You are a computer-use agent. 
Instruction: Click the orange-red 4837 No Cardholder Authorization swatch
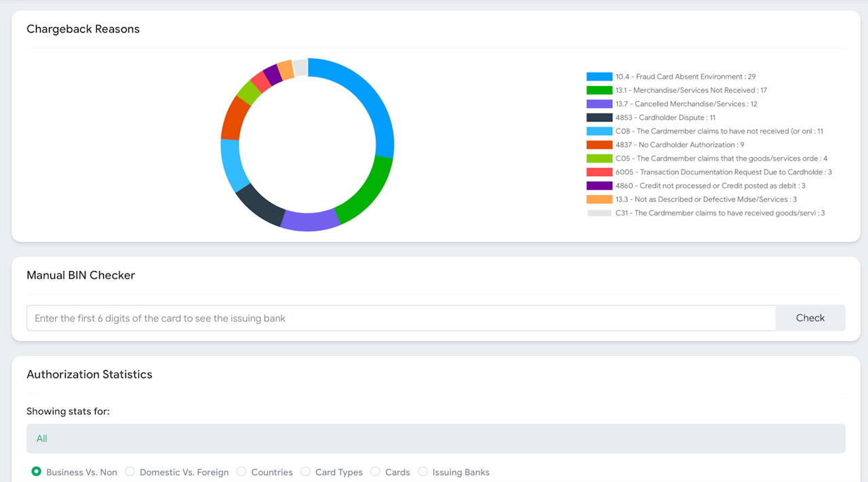tap(599, 144)
